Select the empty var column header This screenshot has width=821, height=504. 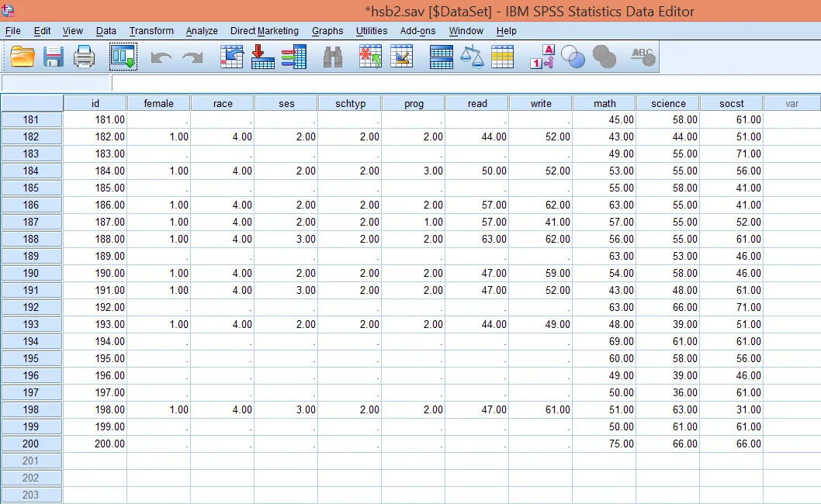[x=792, y=103]
